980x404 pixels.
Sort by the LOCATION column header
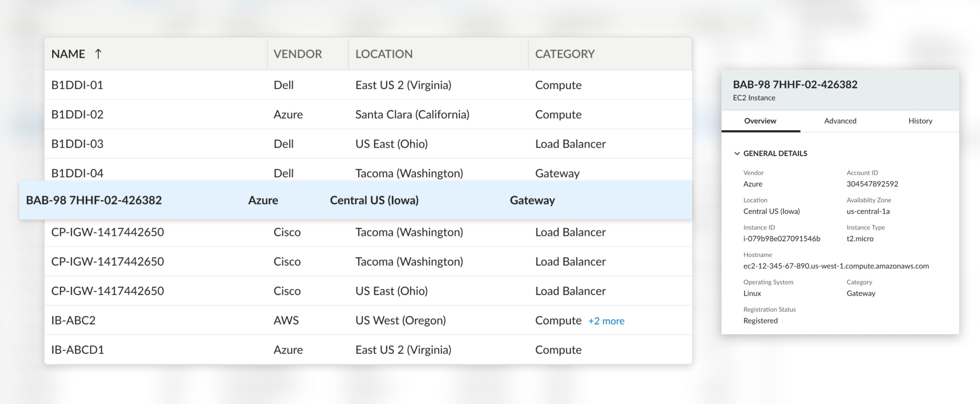click(x=384, y=54)
